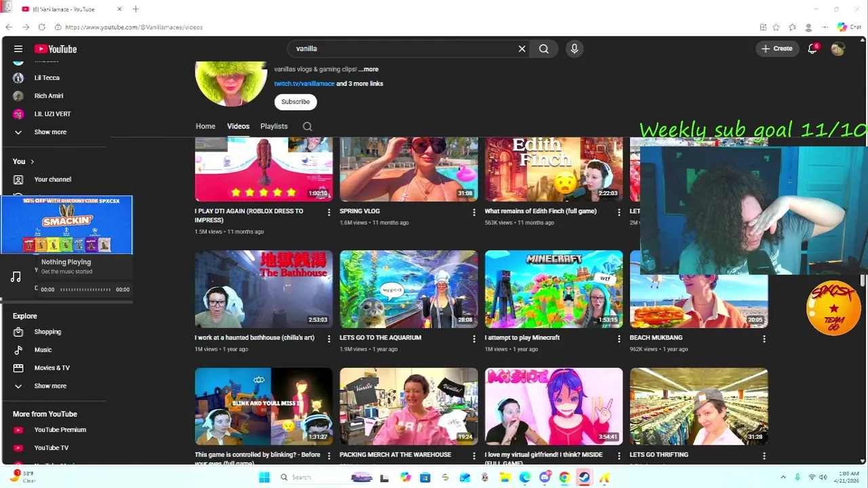Play the MISIDE video thumbnail
Screen dimensions: 868x488
[554, 407]
